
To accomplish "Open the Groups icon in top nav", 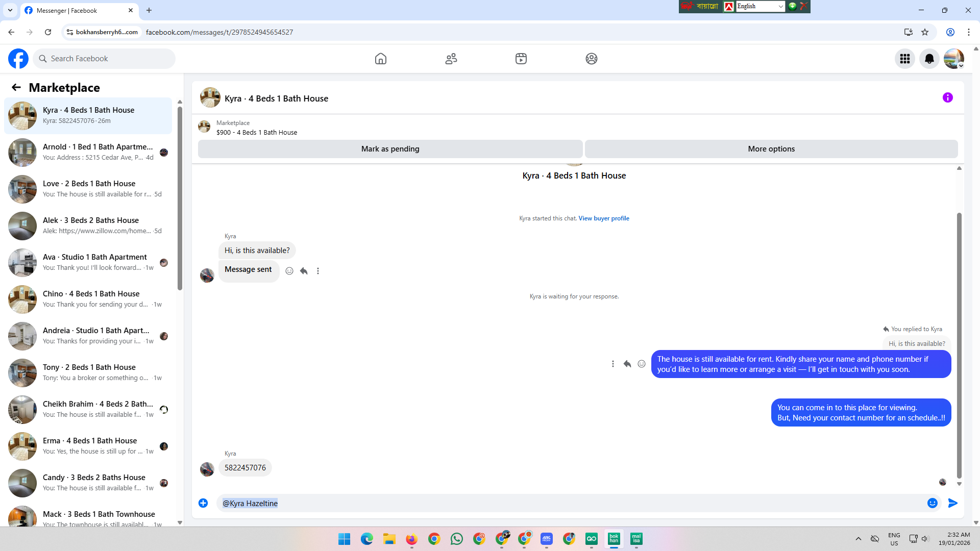I will coord(592,59).
